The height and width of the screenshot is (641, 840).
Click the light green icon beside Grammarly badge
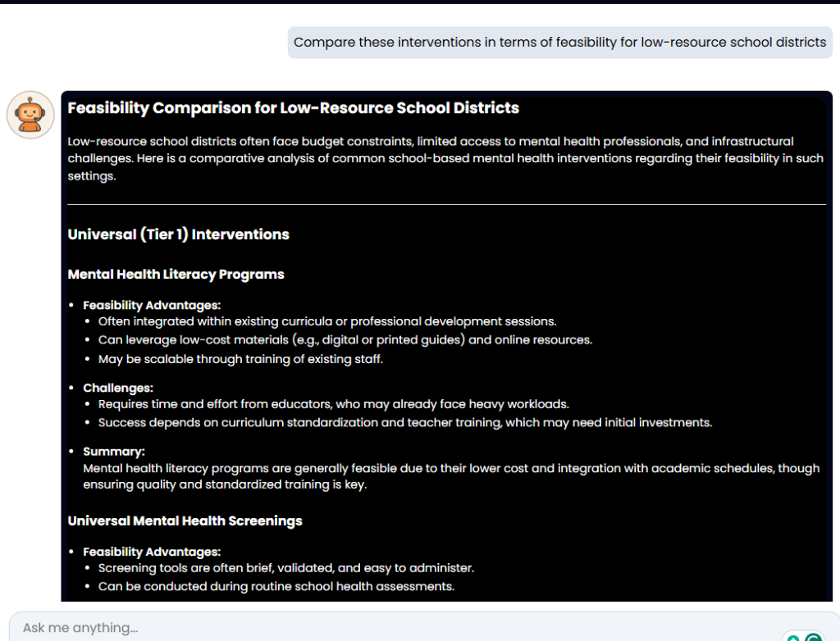792,638
